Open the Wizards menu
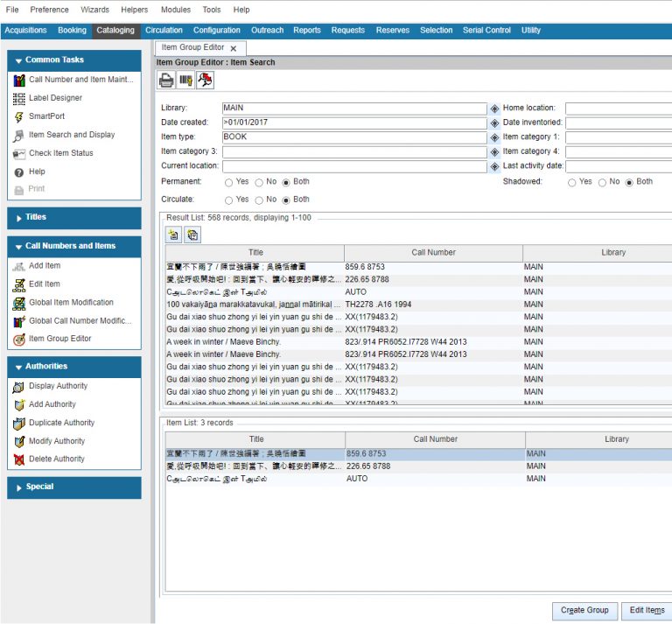This screenshot has width=672, height=624. (94, 10)
